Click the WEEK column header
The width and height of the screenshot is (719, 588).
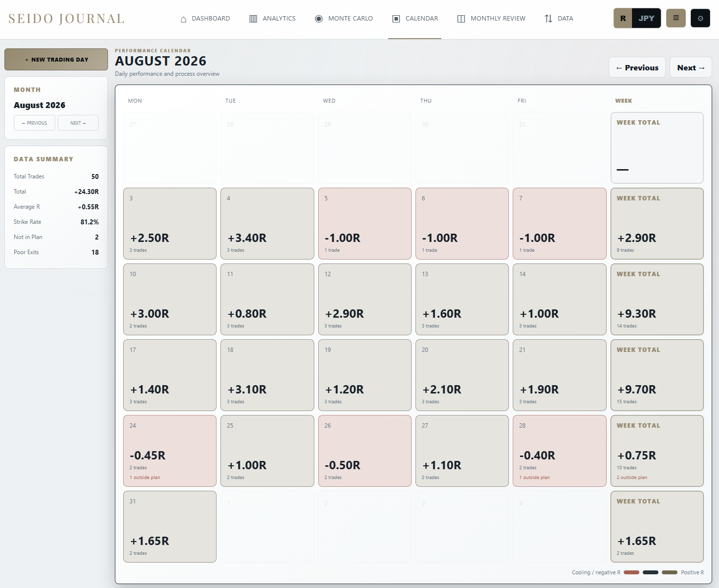[x=624, y=101]
